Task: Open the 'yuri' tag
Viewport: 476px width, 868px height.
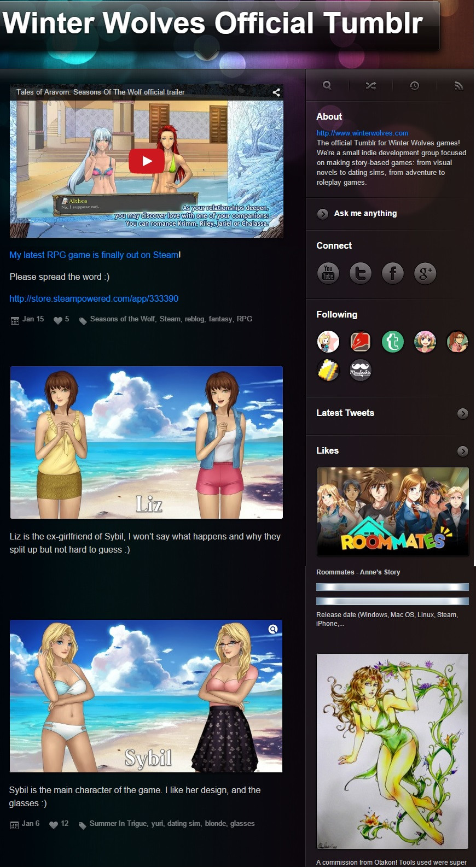Action: 158,823
